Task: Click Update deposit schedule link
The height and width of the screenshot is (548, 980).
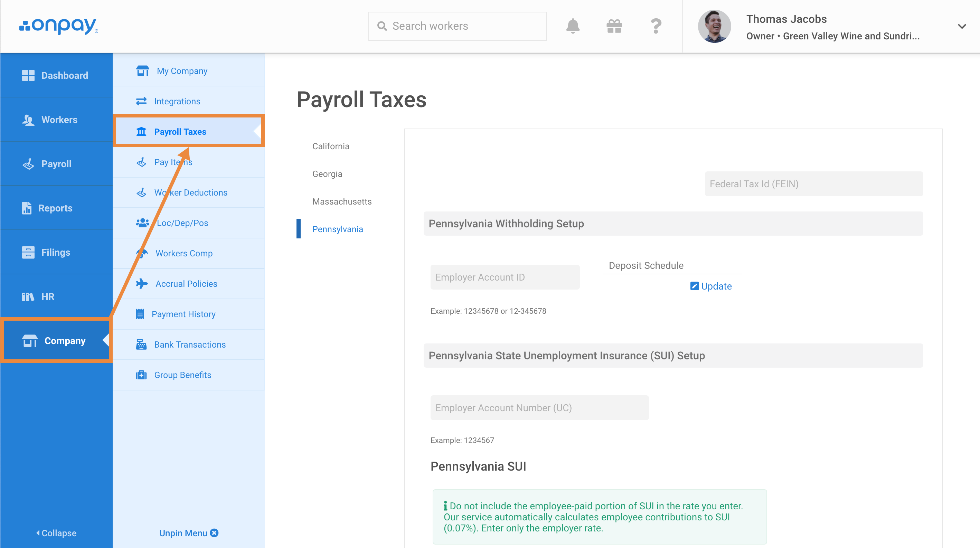Action: tap(711, 286)
